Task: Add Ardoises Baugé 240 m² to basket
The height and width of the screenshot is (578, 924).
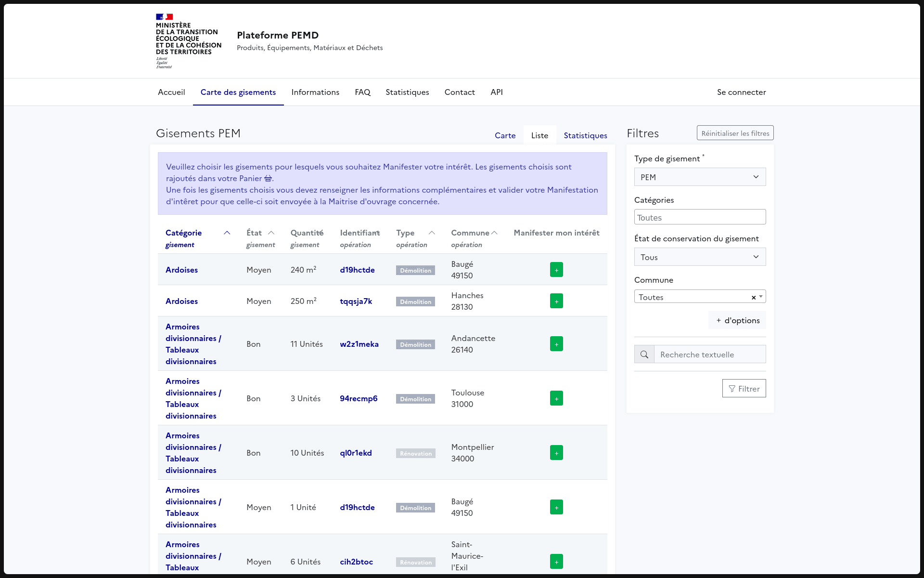Action: tap(556, 270)
